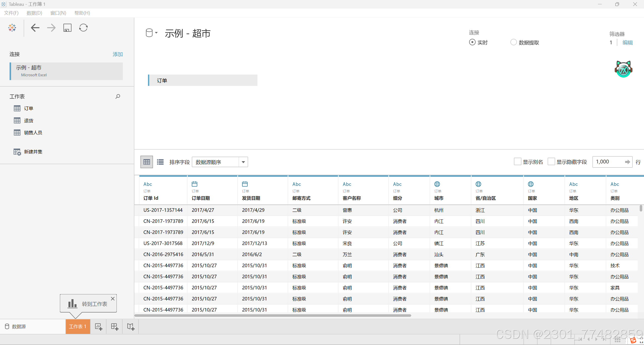Viewport: 644px width, 345px height.
Task: Add new worksheet icon
Action: 98,327
